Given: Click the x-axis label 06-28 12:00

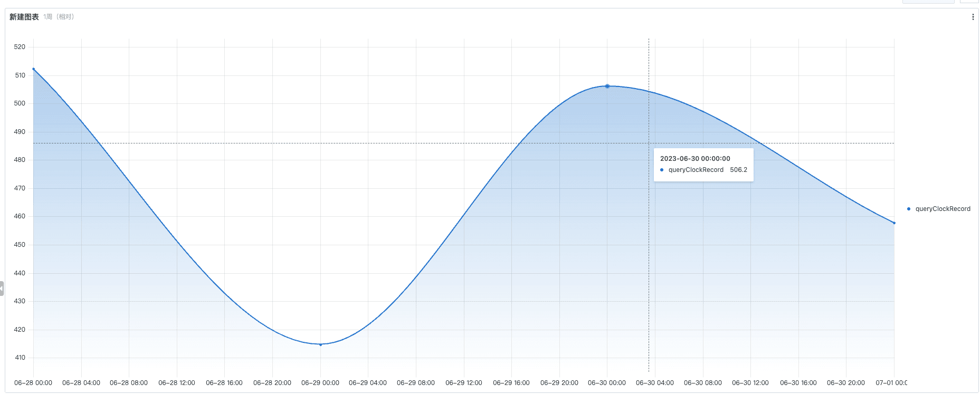Looking at the screenshot, I should click(177, 383).
